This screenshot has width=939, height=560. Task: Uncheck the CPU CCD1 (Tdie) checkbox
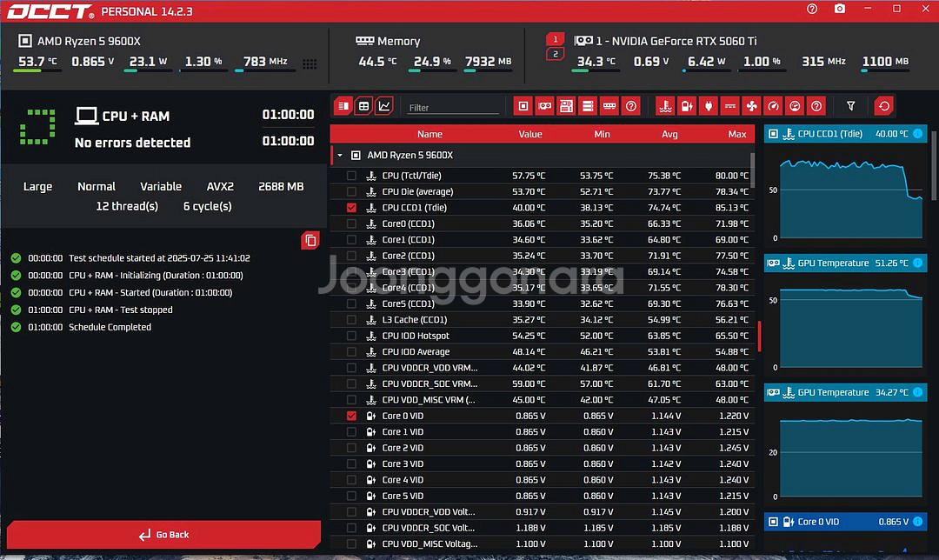tap(350, 207)
